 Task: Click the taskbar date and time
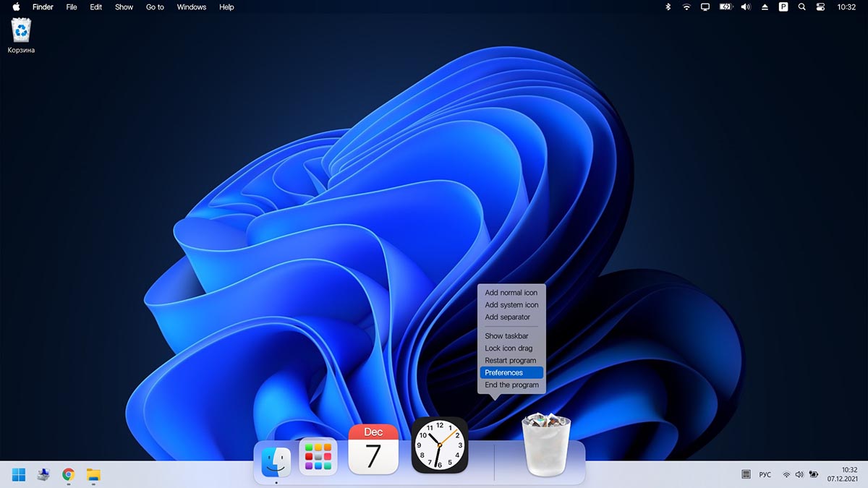pyautogui.click(x=843, y=474)
